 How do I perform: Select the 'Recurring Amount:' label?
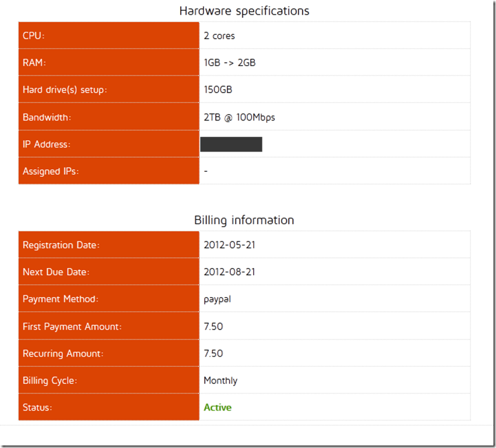[63, 354]
